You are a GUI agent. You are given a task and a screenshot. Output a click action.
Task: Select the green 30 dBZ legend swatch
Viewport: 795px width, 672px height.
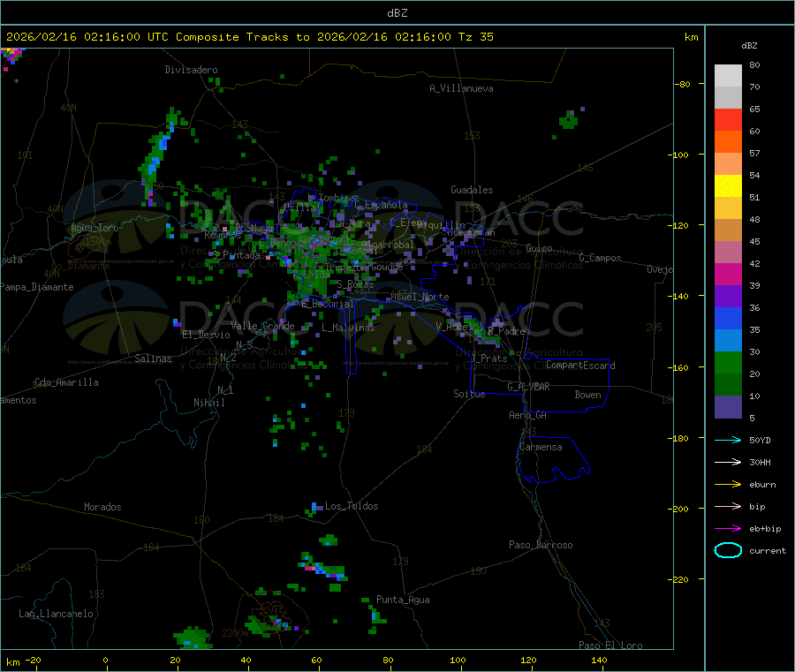pos(728,362)
